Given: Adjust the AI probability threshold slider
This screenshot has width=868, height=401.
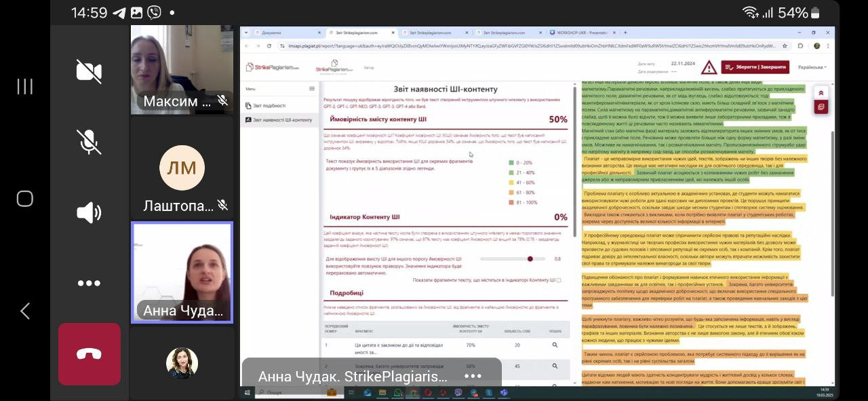Looking at the screenshot, I should (x=530, y=259).
